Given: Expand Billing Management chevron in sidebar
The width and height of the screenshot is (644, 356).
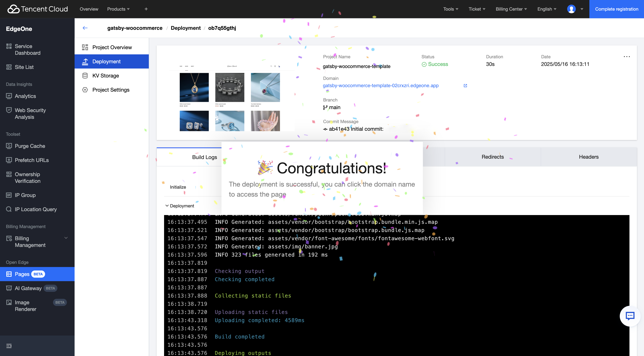Looking at the screenshot, I should (66, 238).
